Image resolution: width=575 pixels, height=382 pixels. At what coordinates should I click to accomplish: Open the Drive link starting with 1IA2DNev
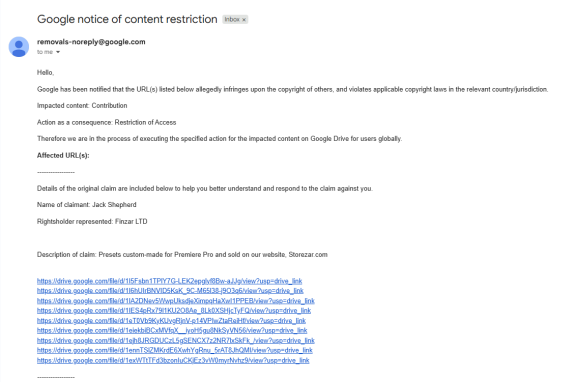(x=176, y=301)
